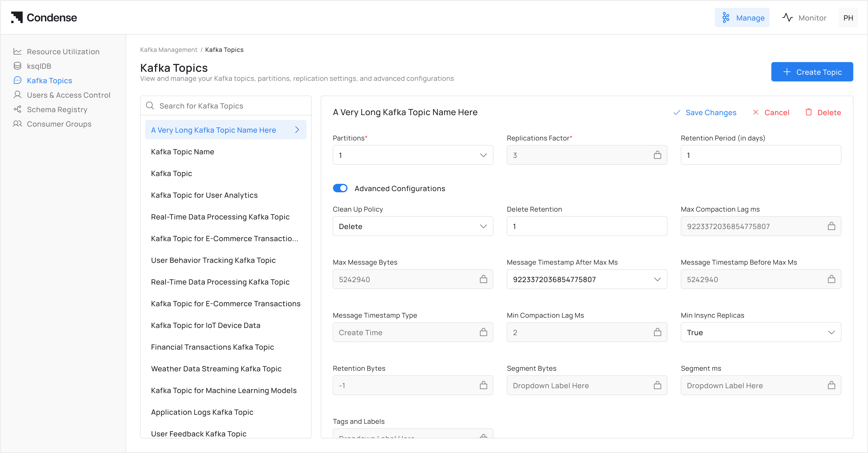Open the Clean Up Policy dropdown
Image resolution: width=868 pixels, height=453 pixels.
coord(413,226)
